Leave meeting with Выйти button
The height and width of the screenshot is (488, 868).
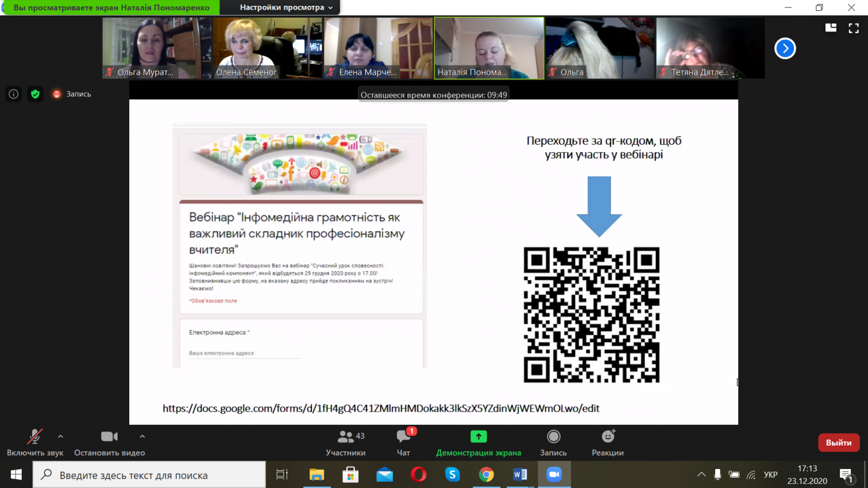(x=839, y=443)
